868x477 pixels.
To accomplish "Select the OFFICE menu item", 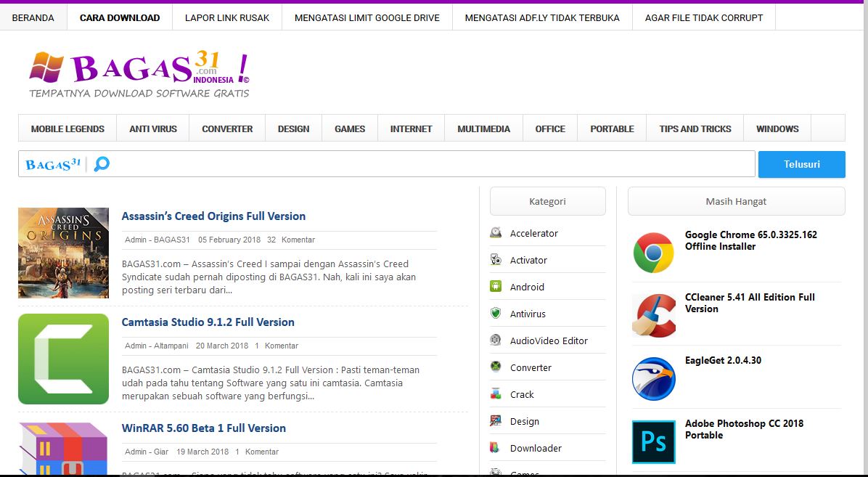I will (550, 129).
